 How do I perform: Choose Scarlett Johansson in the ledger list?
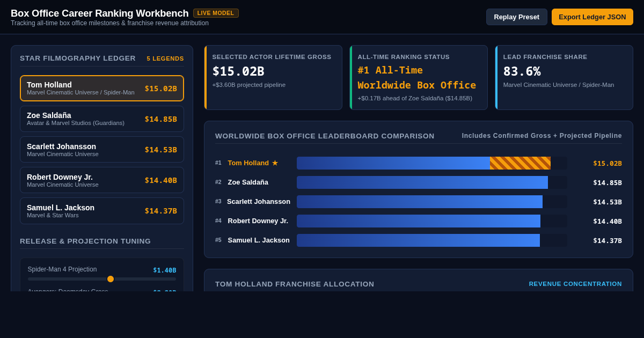102,149
